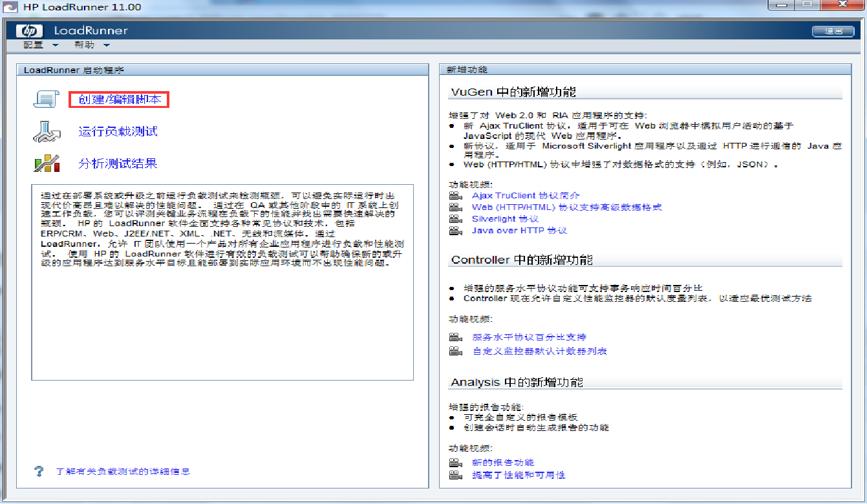This screenshot has height=504, width=867.
Task: Open 提高了性能和可用性 video link
Action: [519, 475]
